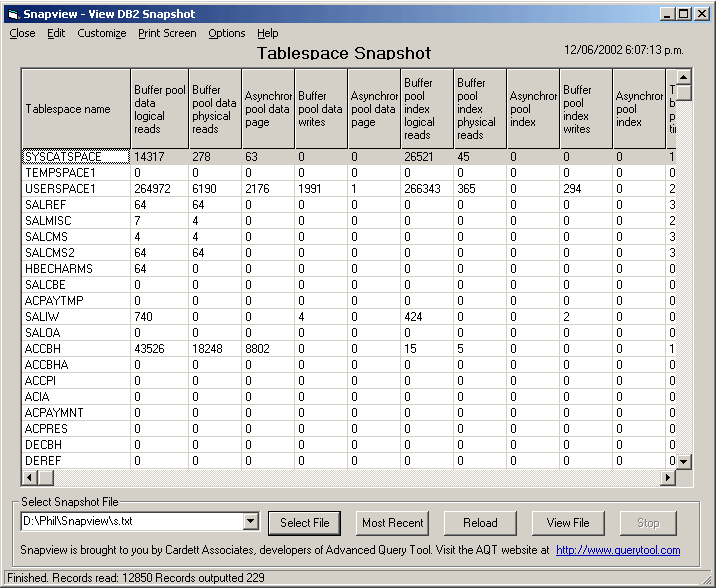716x588 pixels.
Task: Click the 6190 physical reads cell
Action: tap(215, 189)
